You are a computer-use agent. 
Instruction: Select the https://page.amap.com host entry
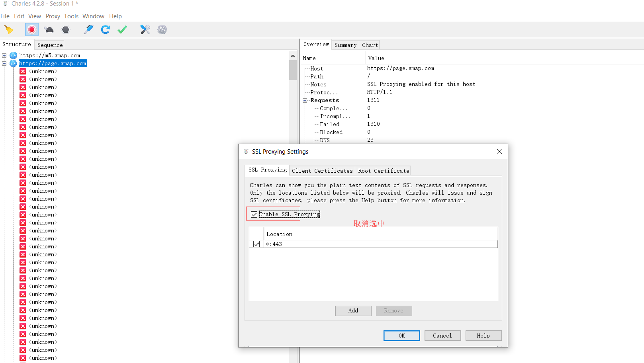[53, 64]
